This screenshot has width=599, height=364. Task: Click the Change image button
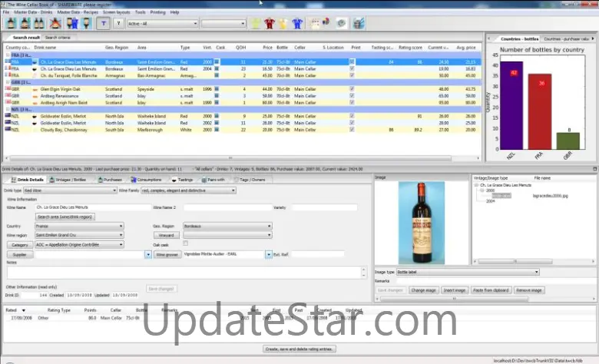tap(423, 290)
